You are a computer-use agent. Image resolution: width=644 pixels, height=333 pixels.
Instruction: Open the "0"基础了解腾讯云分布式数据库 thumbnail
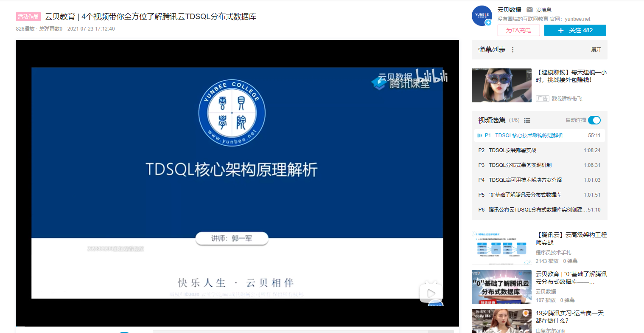pos(501,287)
